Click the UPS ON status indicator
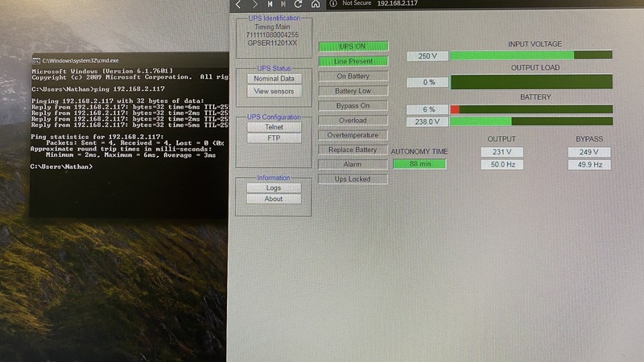 pyautogui.click(x=353, y=47)
